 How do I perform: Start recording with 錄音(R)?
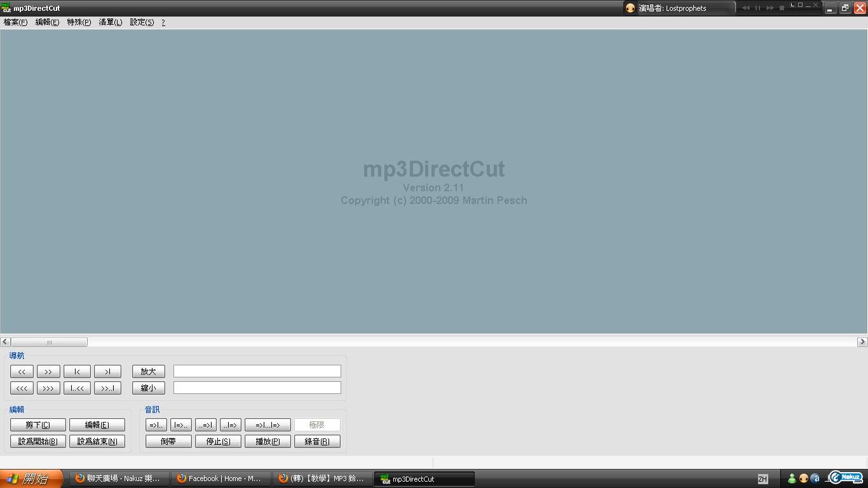coord(317,442)
